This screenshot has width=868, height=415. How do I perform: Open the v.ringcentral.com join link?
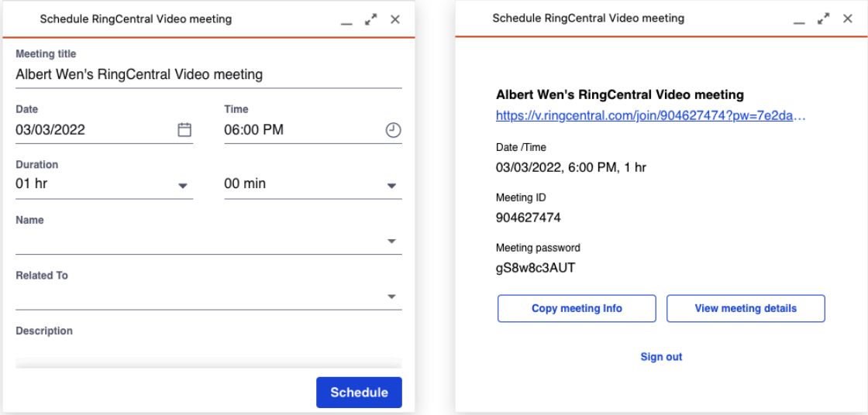[650, 117]
